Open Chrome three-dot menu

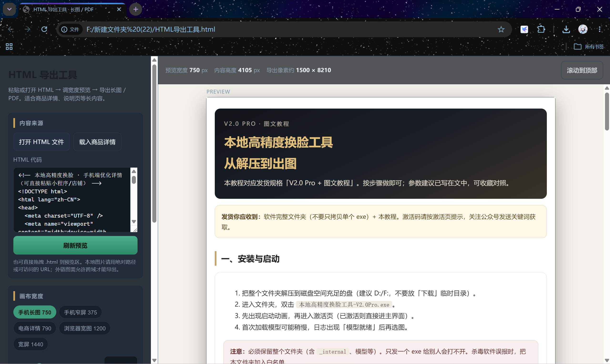600,30
